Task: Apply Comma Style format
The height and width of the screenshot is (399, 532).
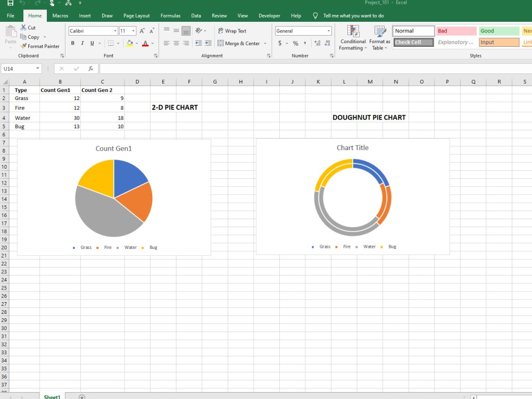Action: pos(305,43)
